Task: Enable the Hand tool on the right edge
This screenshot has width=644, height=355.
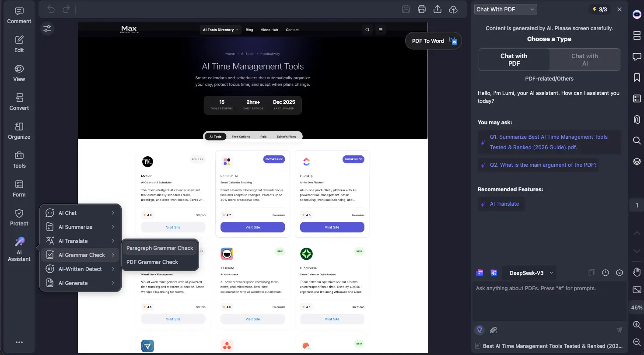Action: pyautogui.click(x=637, y=272)
